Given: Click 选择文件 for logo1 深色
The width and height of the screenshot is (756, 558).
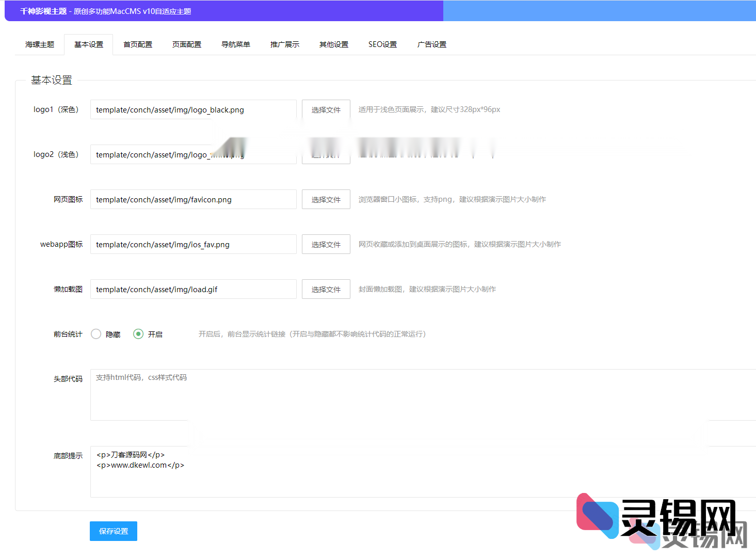Looking at the screenshot, I should [x=326, y=109].
